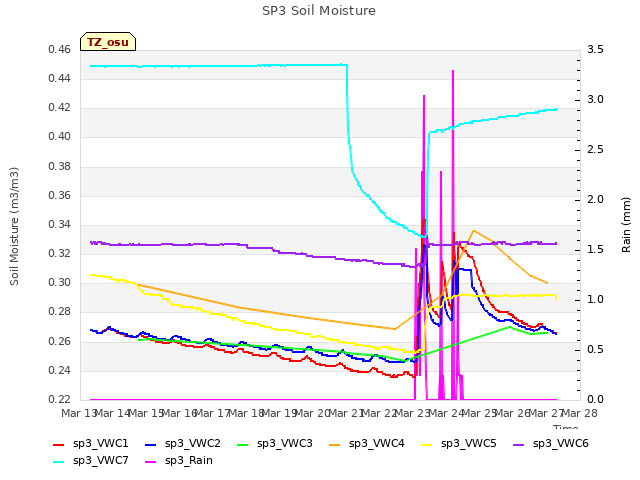640x480 pixels.
Task: Click the sp3_VWC1 legend label
Action: coord(100,443)
